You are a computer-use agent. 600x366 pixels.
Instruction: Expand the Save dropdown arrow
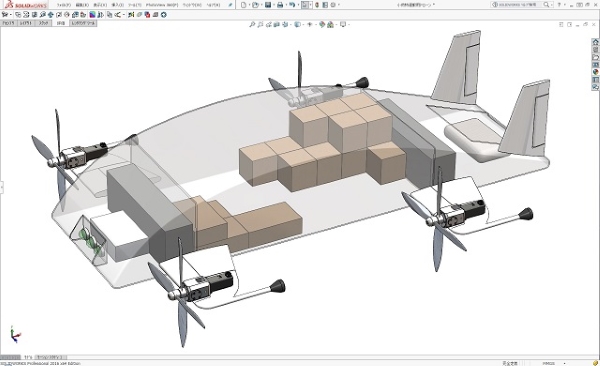pyautogui.click(x=274, y=5)
